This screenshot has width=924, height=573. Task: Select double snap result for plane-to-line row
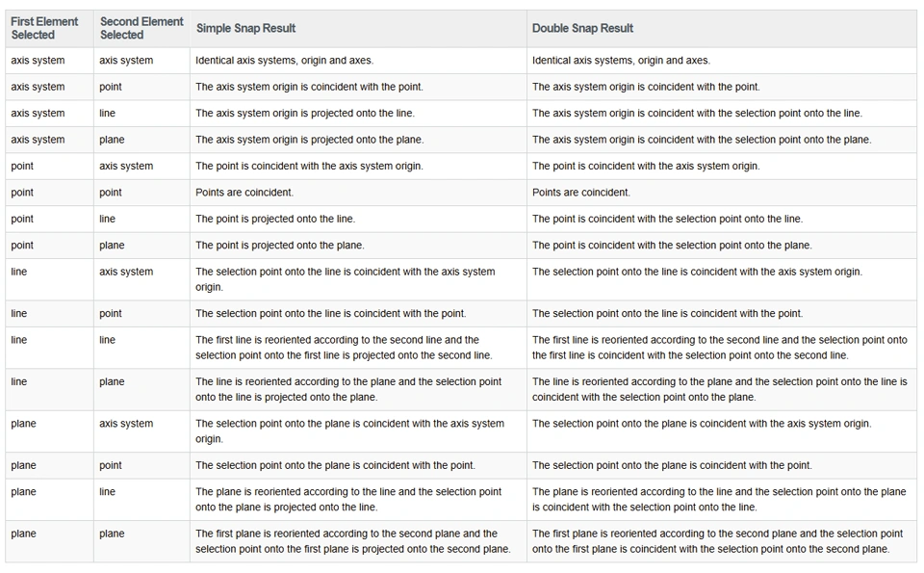pyautogui.click(x=719, y=499)
